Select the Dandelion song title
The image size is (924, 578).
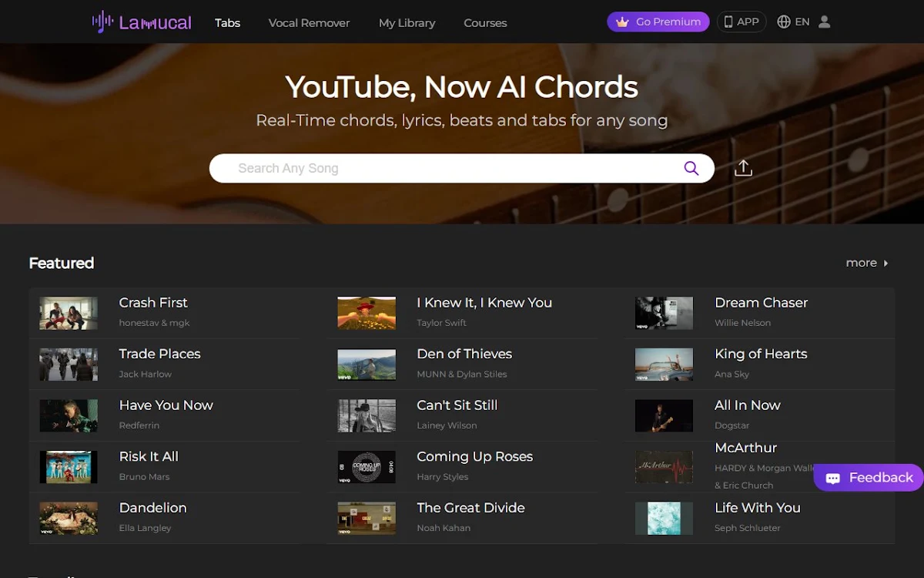tap(152, 508)
